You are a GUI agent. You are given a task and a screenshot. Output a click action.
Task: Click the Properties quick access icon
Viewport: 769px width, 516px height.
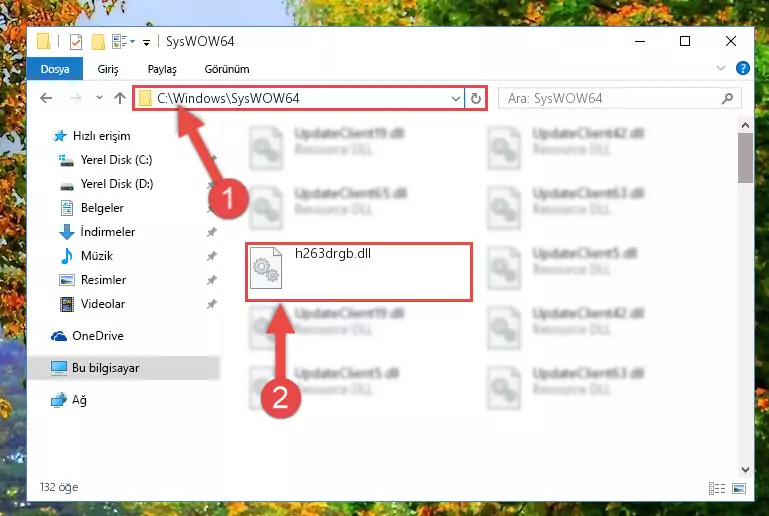(x=76, y=42)
